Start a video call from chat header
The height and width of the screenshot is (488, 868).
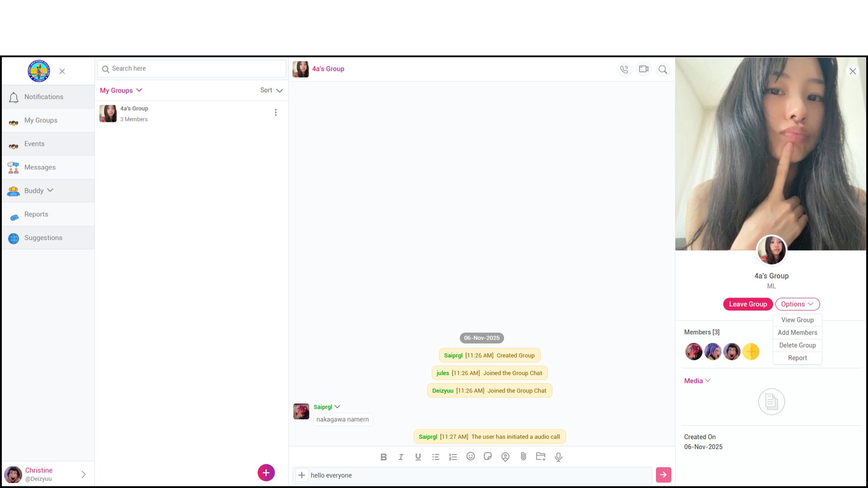(643, 69)
